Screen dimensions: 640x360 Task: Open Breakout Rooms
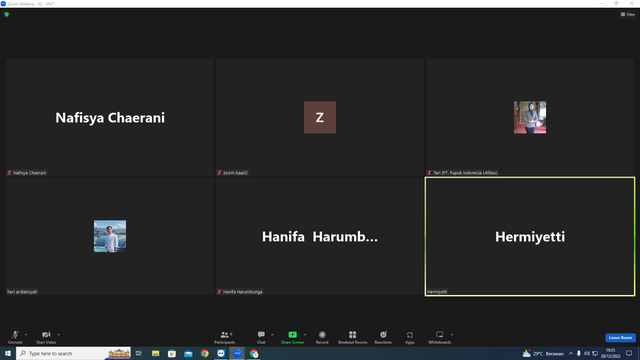(x=353, y=337)
